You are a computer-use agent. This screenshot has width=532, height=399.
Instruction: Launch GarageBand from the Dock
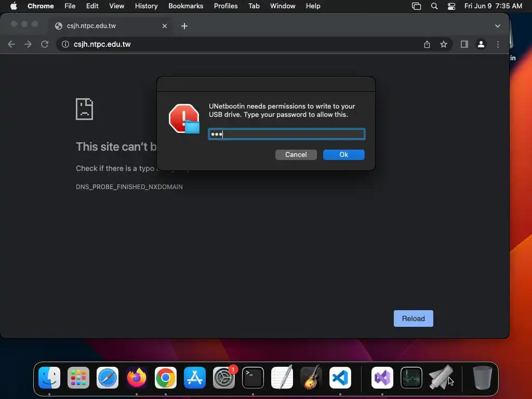311,378
